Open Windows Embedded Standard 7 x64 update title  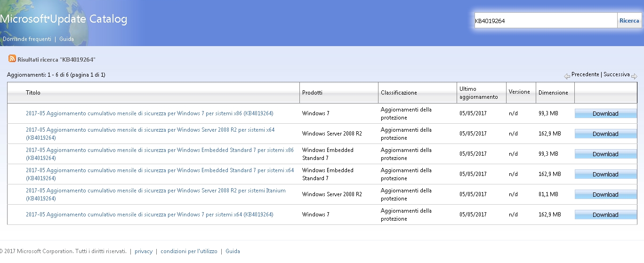[160, 174]
